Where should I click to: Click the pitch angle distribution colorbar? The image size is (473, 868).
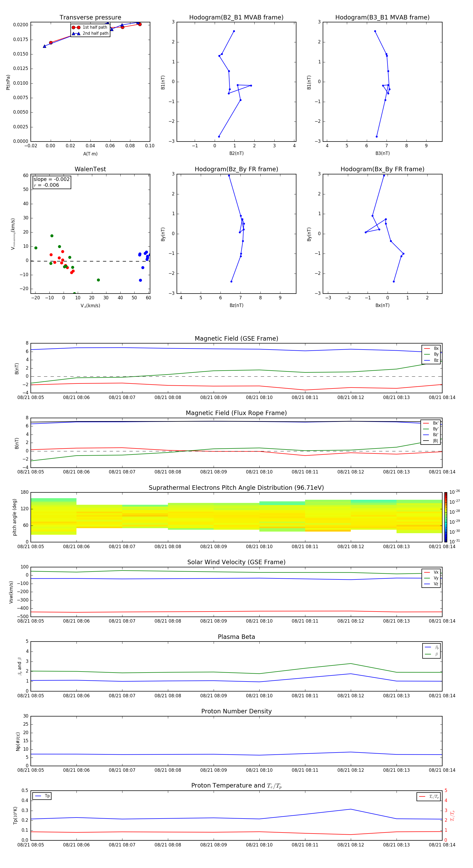[445, 517]
